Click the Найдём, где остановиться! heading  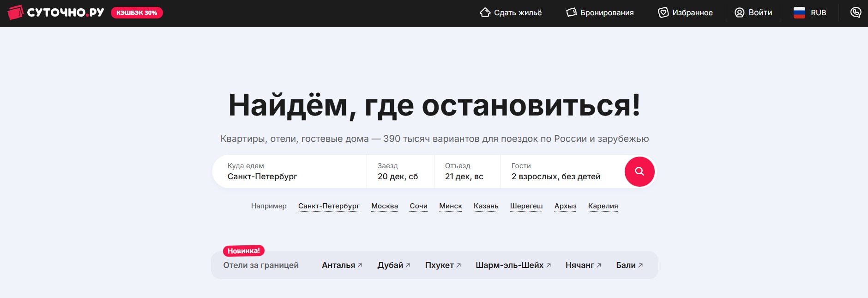pyautogui.click(x=434, y=105)
